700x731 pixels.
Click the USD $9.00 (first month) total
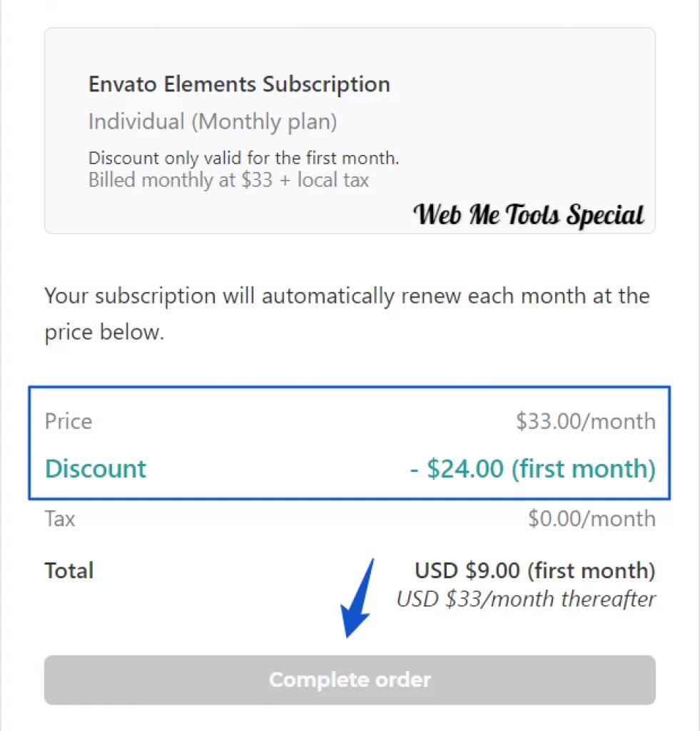point(536,570)
